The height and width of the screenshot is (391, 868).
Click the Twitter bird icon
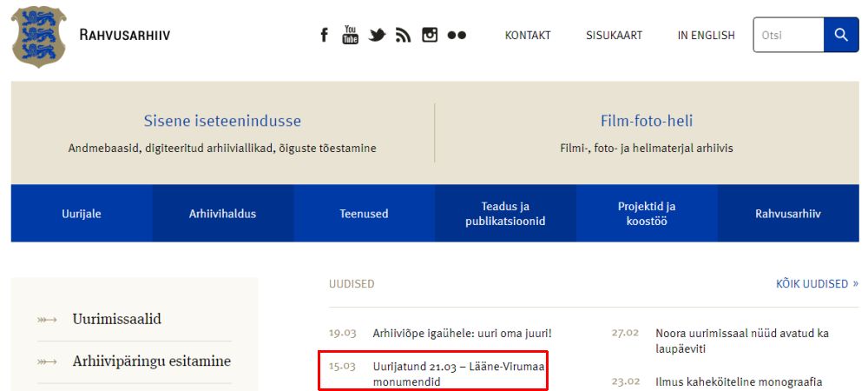(377, 36)
